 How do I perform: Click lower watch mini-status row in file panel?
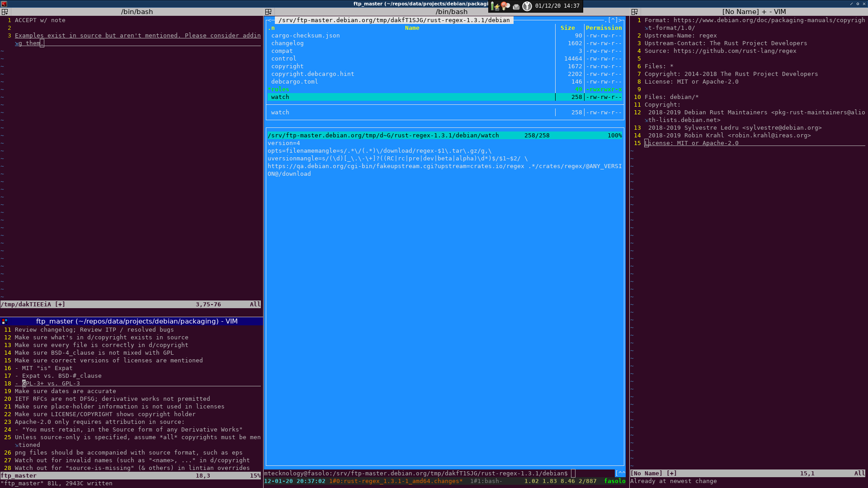coord(445,113)
